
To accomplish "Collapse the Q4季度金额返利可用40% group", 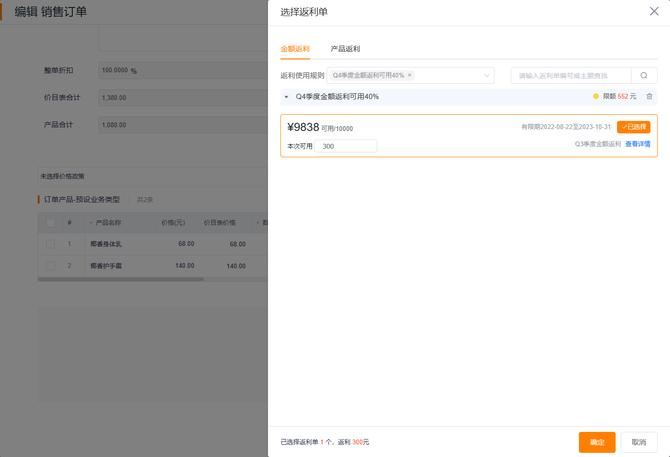I will [287, 97].
